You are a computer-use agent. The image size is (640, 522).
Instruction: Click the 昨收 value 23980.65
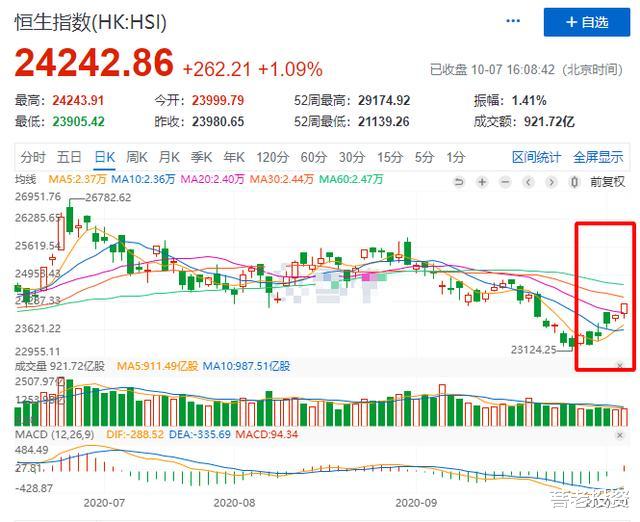coord(218,122)
